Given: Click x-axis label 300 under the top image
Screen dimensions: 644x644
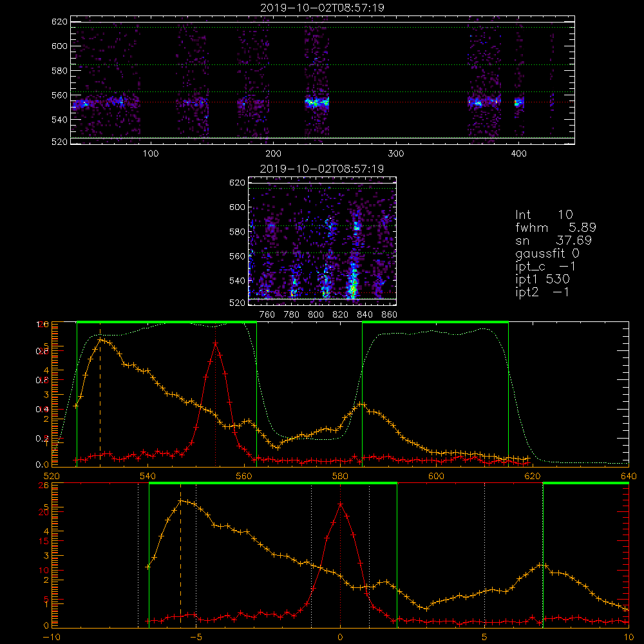Looking at the screenshot, I should click(x=395, y=154).
